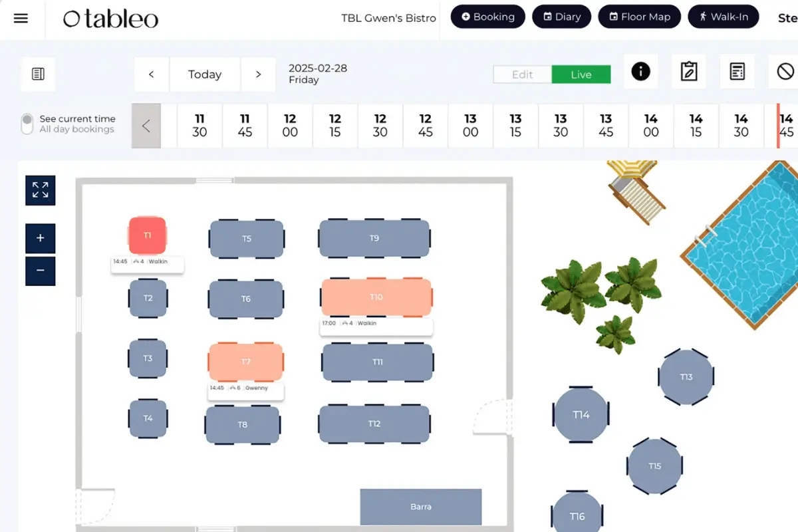Select the 13:15 time slot
The height and width of the screenshot is (532, 798).
515,126
